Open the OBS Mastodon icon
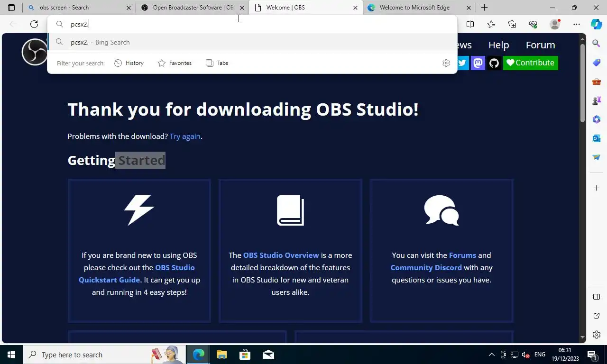 point(478,63)
